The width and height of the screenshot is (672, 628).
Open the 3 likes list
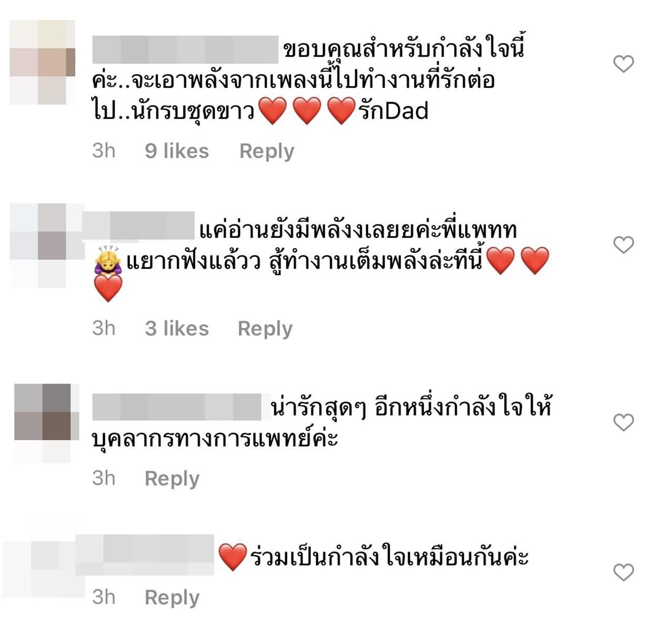pos(177,329)
